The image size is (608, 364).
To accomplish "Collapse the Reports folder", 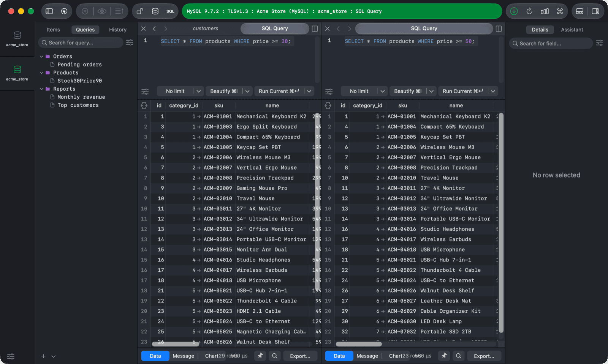I will [x=42, y=89].
